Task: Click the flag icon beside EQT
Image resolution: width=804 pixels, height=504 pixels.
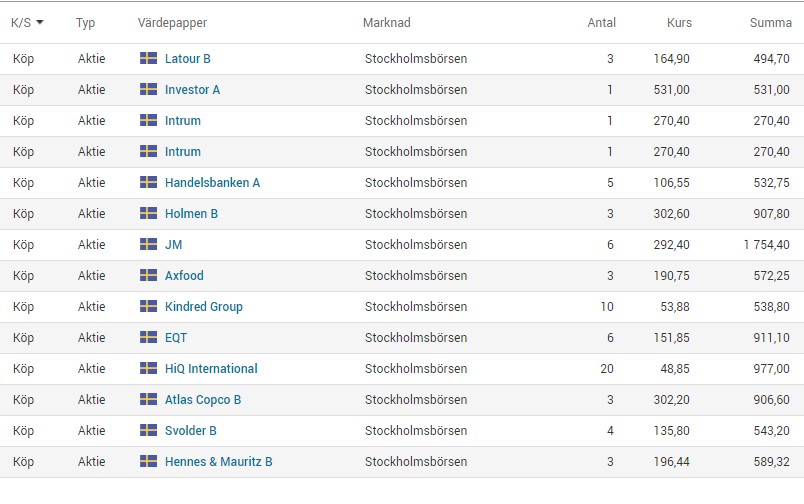Action: tap(149, 337)
